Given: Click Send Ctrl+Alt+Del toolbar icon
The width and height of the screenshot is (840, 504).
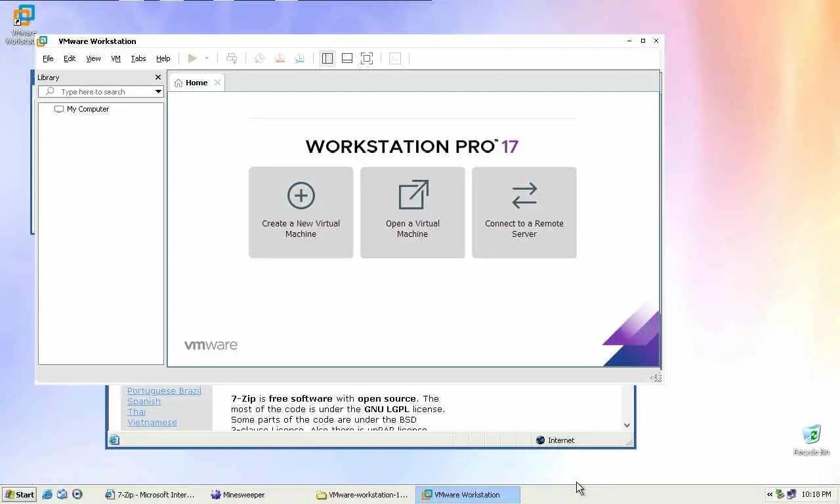Looking at the screenshot, I should (232, 58).
